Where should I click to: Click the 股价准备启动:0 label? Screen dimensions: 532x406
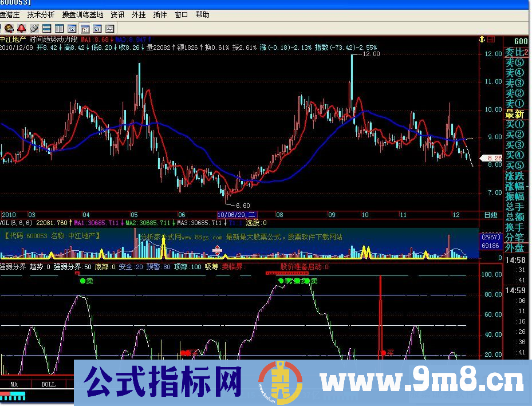point(304,267)
